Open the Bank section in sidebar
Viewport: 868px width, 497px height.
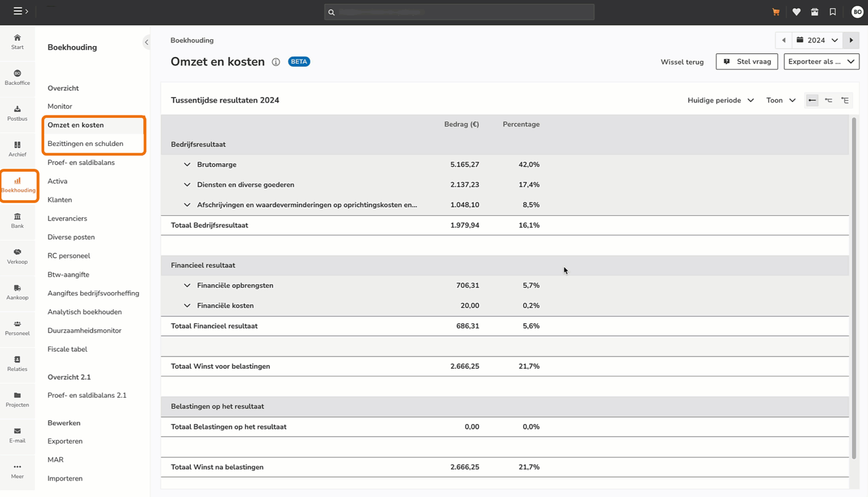[x=17, y=220]
